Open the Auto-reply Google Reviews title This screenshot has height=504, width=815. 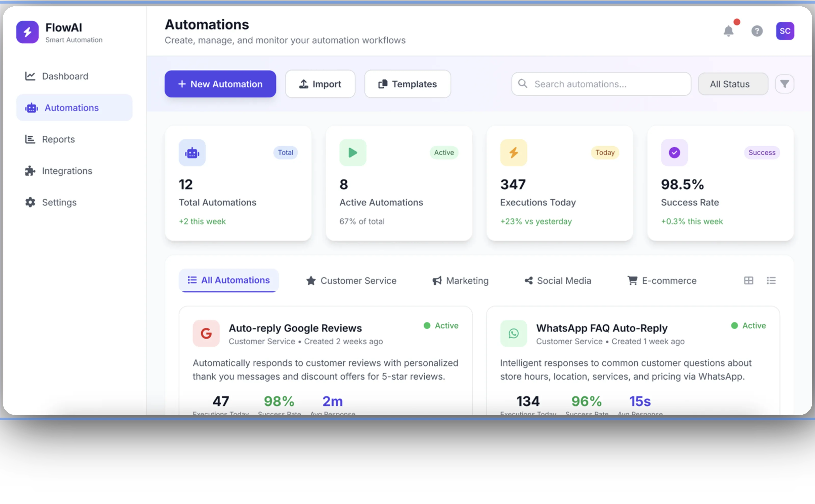(x=295, y=328)
